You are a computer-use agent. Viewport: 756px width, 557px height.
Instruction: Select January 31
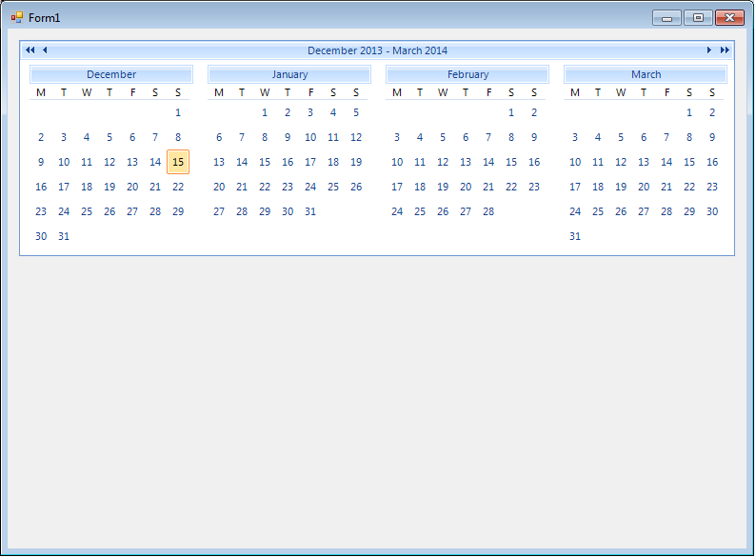310,211
